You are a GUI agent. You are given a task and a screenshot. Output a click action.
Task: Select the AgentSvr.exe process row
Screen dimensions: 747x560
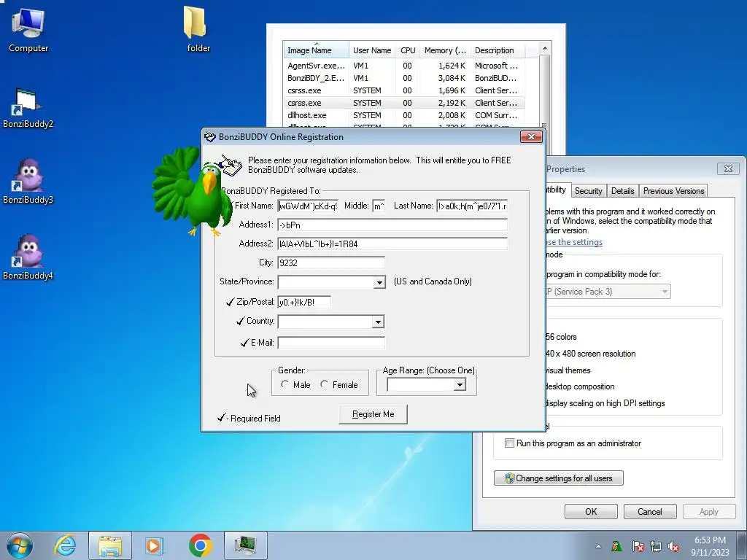tap(404, 66)
